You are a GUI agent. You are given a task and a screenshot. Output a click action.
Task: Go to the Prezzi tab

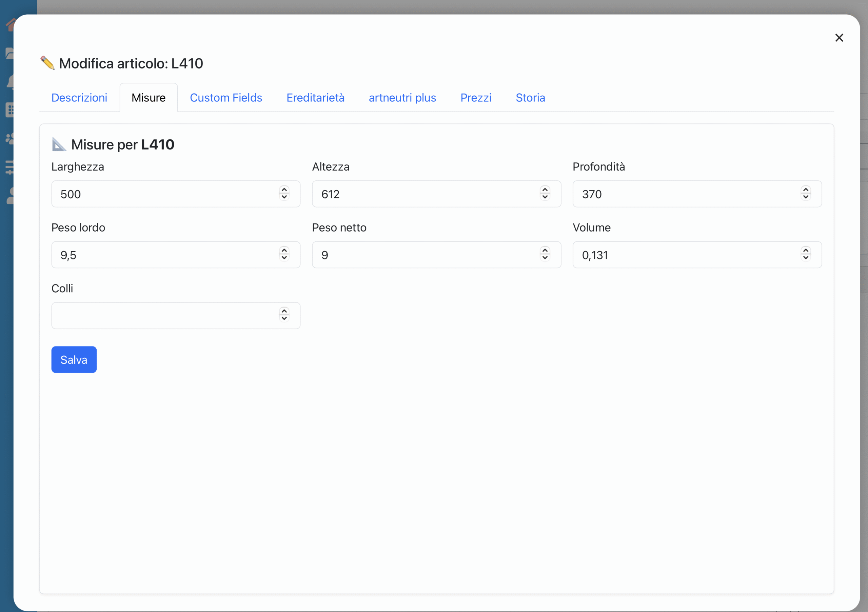pos(476,98)
